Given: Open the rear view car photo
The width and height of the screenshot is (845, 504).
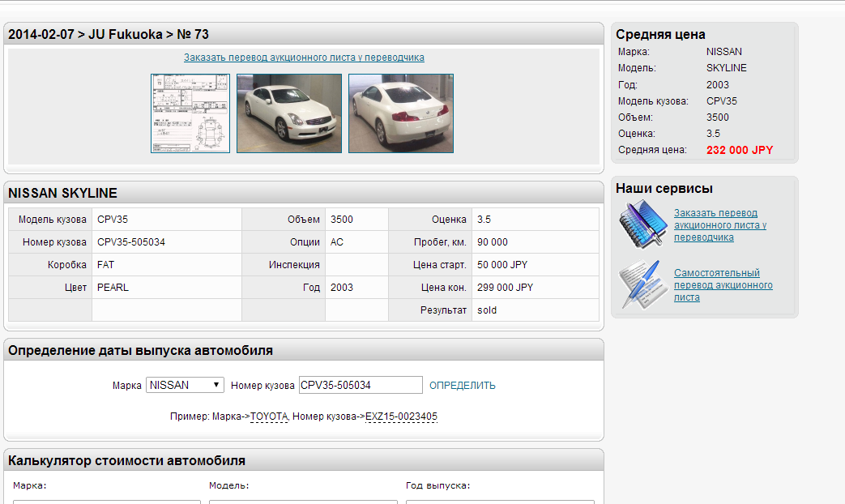Looking at the screenshot, I should 401,113.
